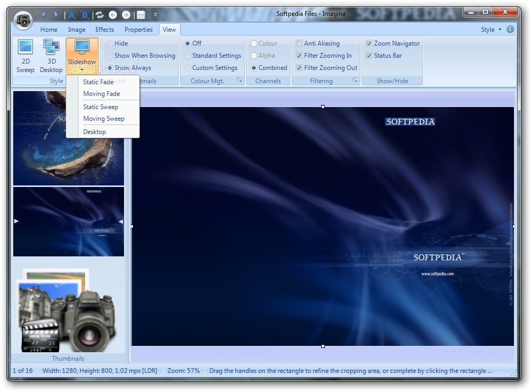Select the Combined channels option

tap(269, 68)
